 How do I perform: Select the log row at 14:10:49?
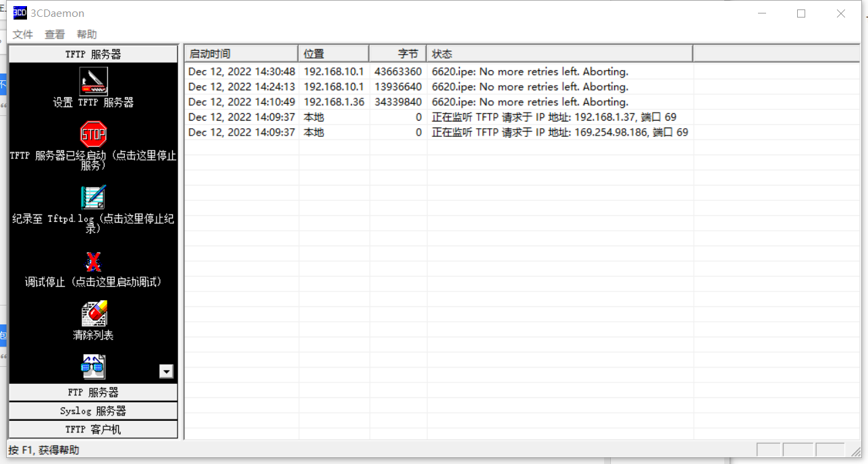(439, 103)
